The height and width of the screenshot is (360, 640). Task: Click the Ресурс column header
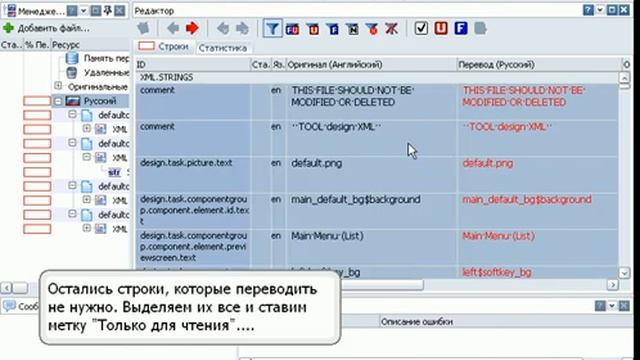coord(90,45)
